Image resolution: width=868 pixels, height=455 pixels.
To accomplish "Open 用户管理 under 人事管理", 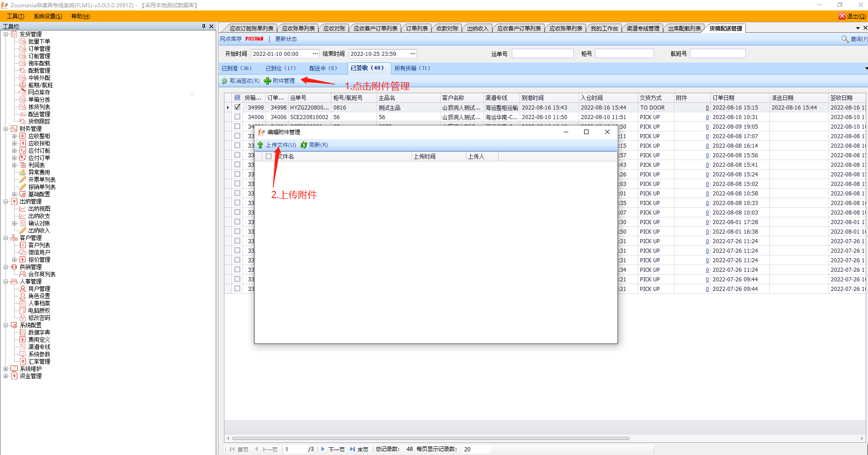I will tap(39, 289).
